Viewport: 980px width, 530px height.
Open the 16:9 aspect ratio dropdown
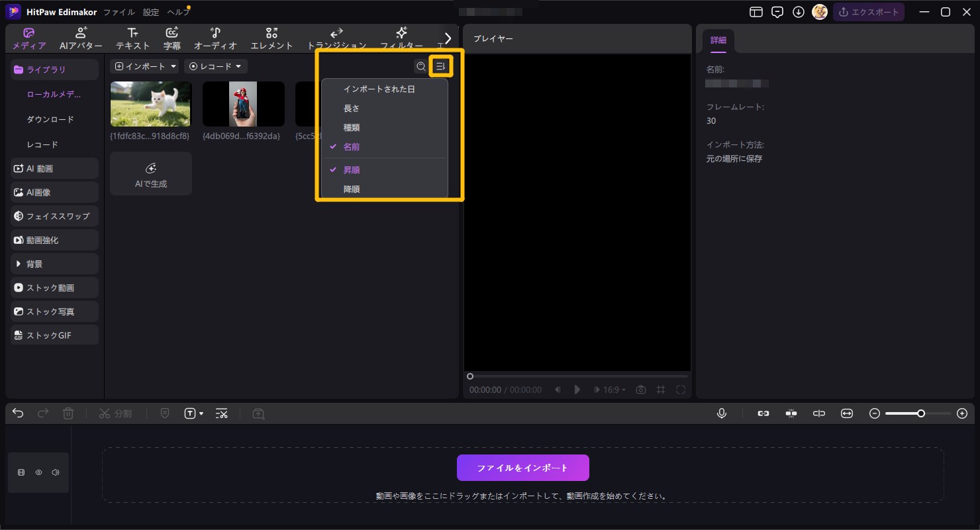point(610,390)
